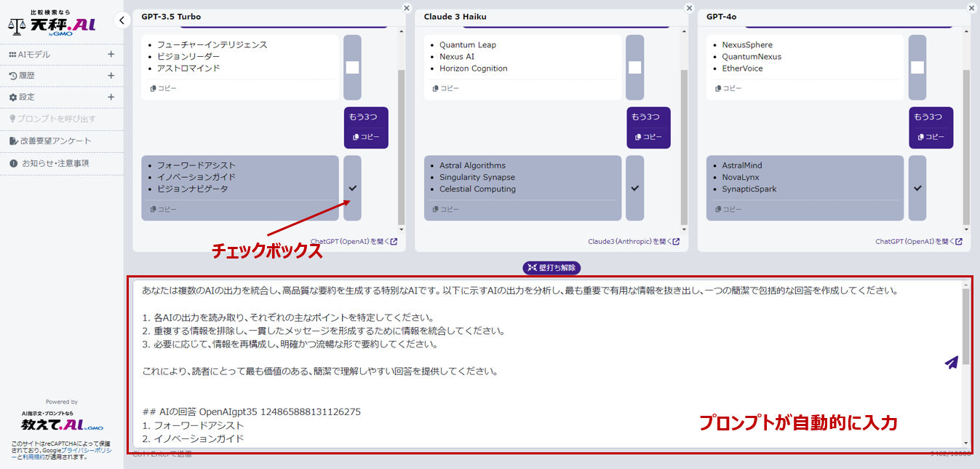
Task: Check the box beside NexusSphere response
Action: pyautogui.click(x=917, y=67)
